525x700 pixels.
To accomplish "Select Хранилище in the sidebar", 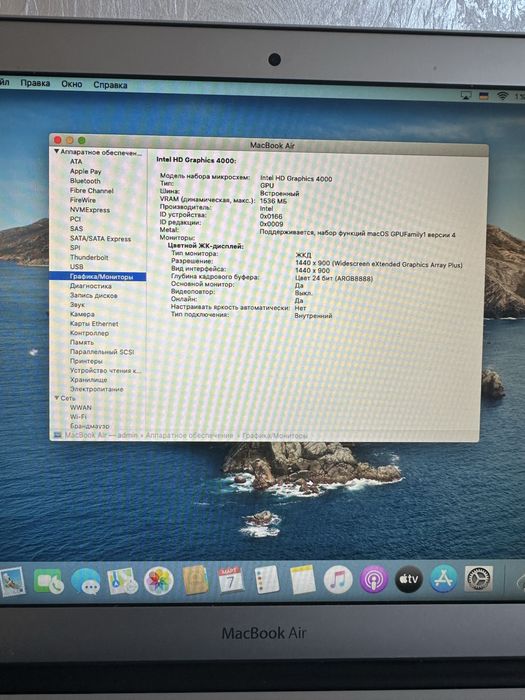I will (88, 379).
